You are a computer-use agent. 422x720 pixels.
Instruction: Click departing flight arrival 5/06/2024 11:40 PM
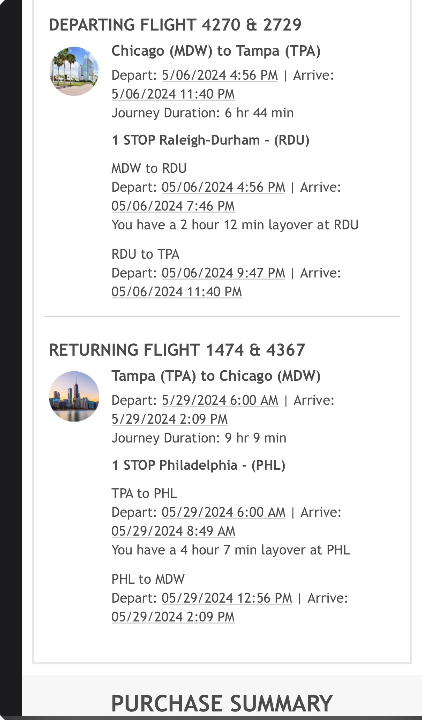(x=173, y=94)
